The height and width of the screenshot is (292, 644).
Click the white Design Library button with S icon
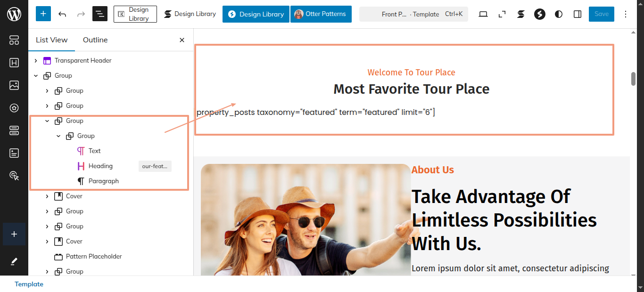click(x=190, y=14)
